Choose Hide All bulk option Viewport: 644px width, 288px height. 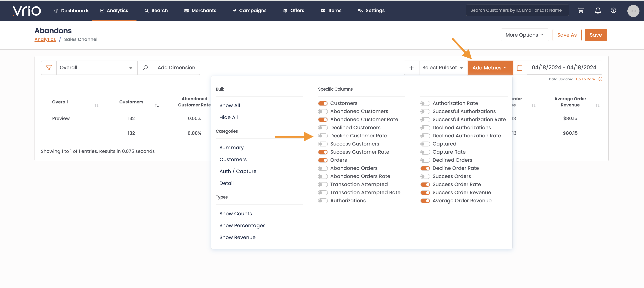(x=228, y=118)
